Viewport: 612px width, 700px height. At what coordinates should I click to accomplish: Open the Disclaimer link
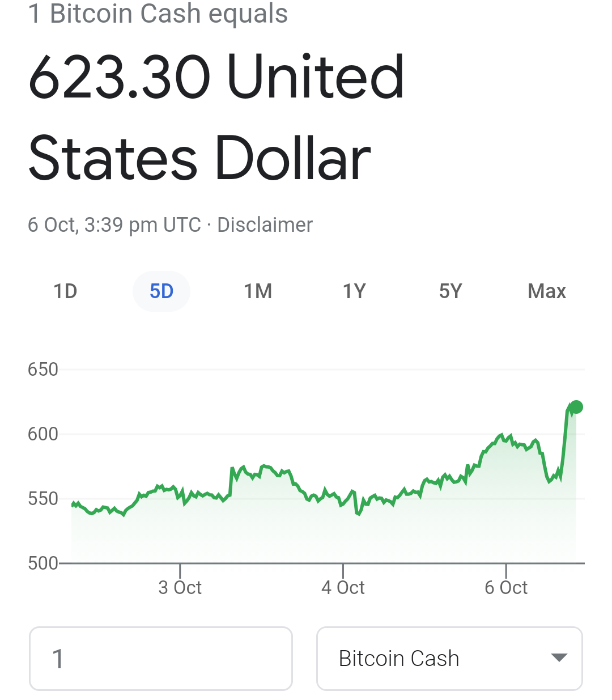265,225
